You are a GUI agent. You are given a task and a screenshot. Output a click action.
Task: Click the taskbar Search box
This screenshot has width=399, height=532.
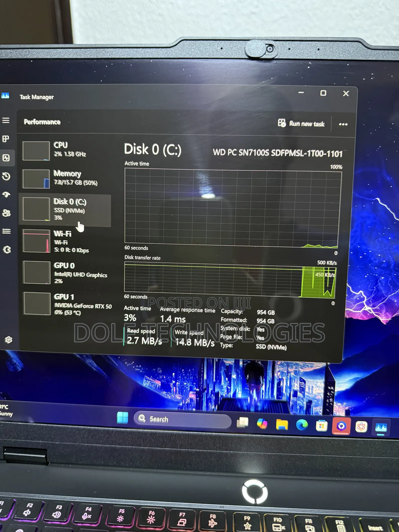click(x=183, y=420)
